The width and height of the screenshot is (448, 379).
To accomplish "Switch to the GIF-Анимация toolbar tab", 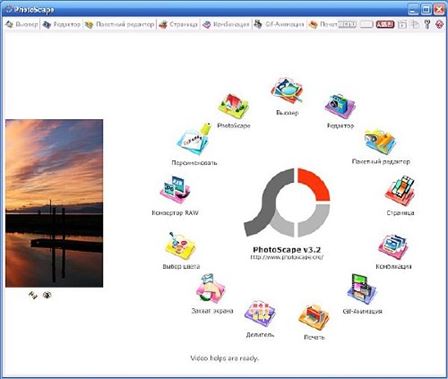I will pyautogui.click(x=279, y=24).
